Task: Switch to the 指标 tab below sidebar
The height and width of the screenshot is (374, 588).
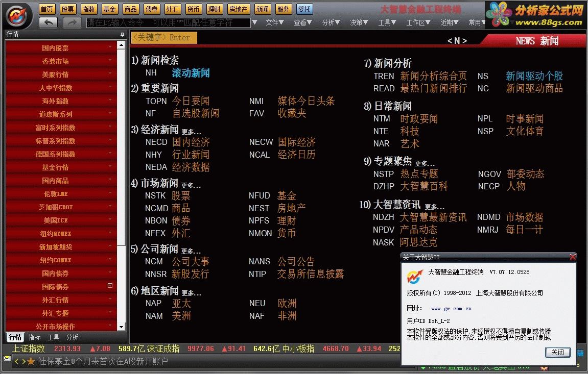Action: (x=35, y=337)
